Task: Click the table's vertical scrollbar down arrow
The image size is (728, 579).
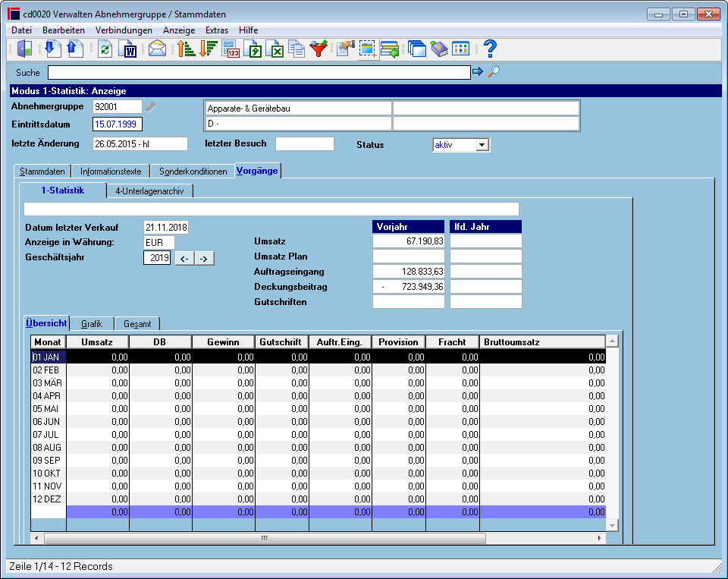Action: pyautogui.click(x=613, y=526)
